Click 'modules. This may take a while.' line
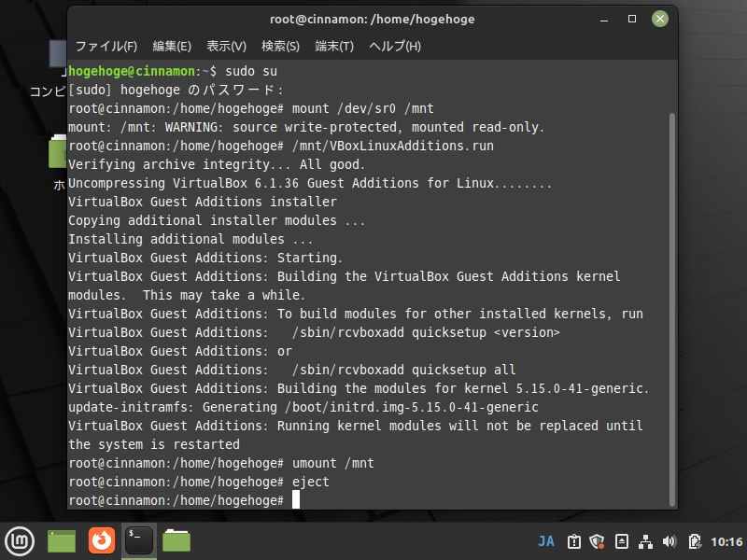 (187, 295)
